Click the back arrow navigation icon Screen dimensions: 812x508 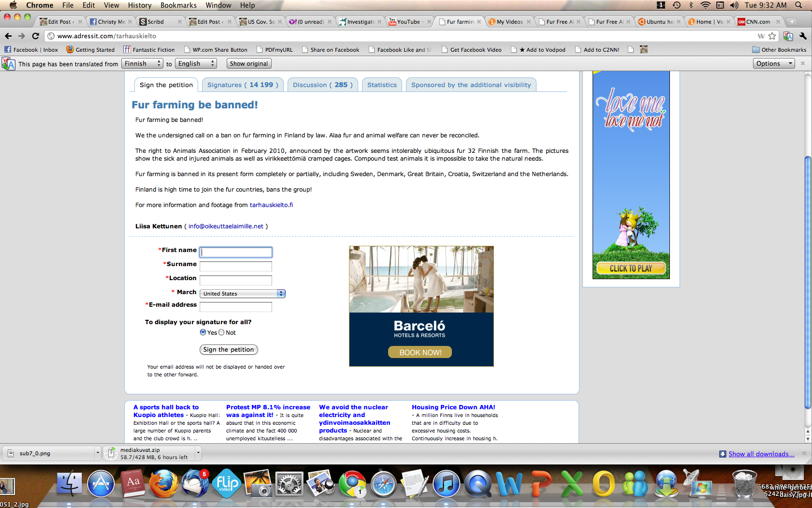(x=8, y=36)
